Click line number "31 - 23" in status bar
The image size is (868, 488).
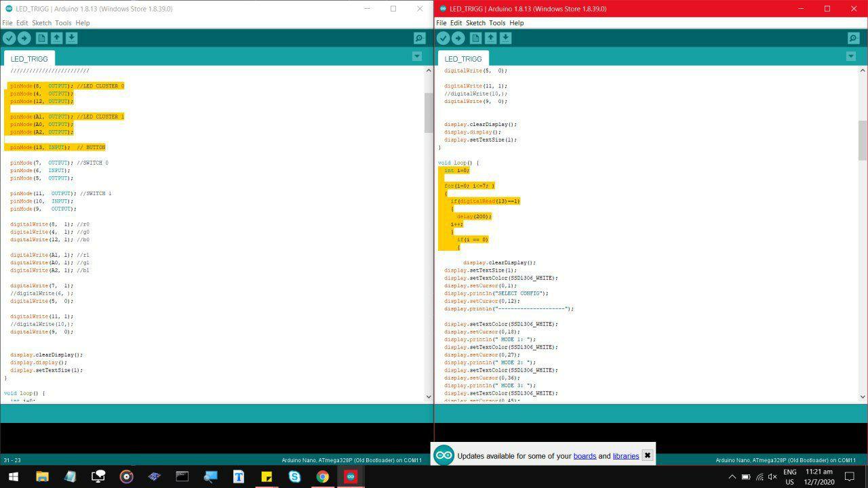[x=12, y=460]
